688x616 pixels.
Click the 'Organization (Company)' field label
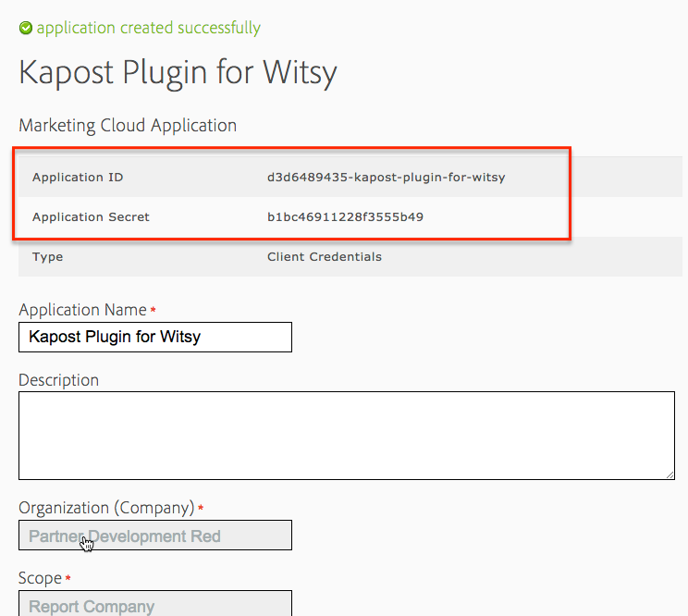(106, 508)
